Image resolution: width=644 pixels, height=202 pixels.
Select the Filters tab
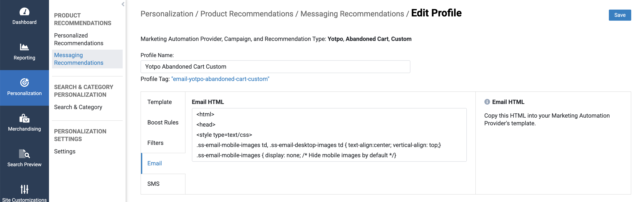(155, 143)
